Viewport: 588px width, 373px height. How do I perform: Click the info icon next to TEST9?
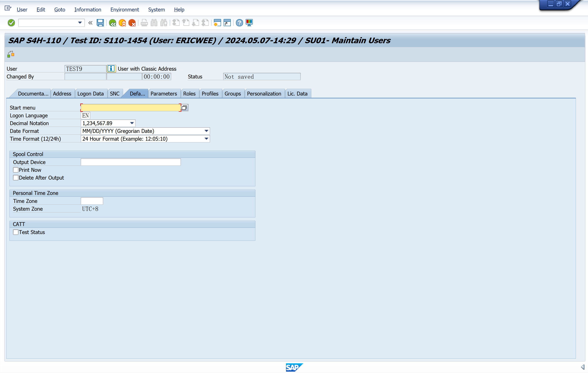[111, 69]
